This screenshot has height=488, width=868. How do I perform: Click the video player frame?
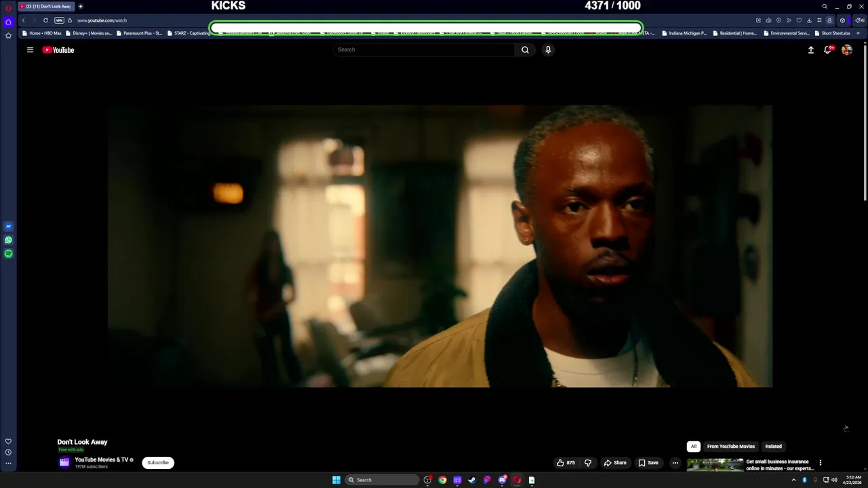pos(439,246)
